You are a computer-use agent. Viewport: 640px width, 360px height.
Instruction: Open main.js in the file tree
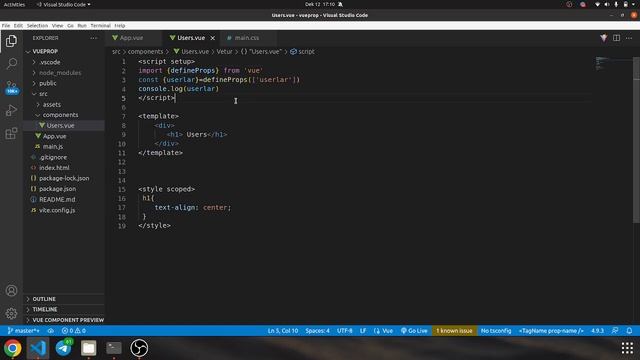(53, 147)
